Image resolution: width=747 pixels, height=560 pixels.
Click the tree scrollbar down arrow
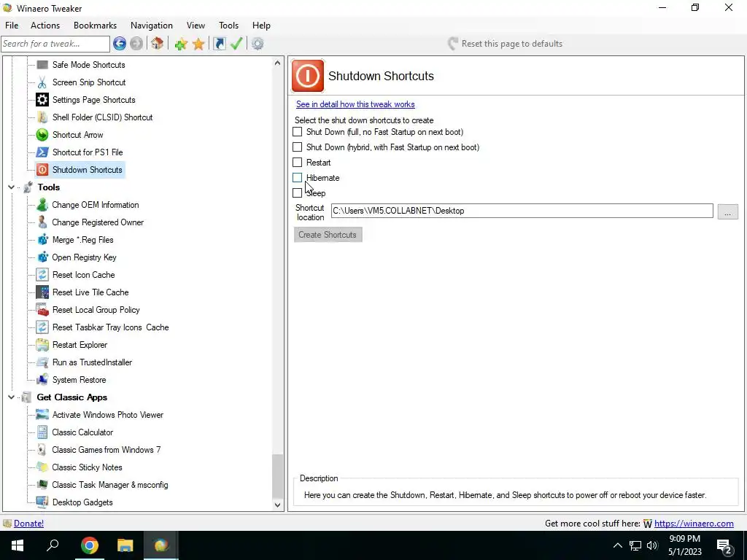point(278,505)
